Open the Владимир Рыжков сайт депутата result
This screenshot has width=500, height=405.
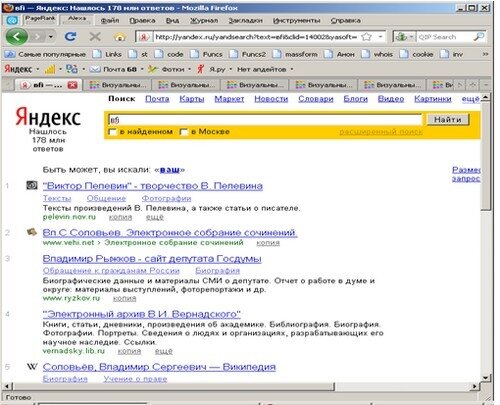point(152,259)
